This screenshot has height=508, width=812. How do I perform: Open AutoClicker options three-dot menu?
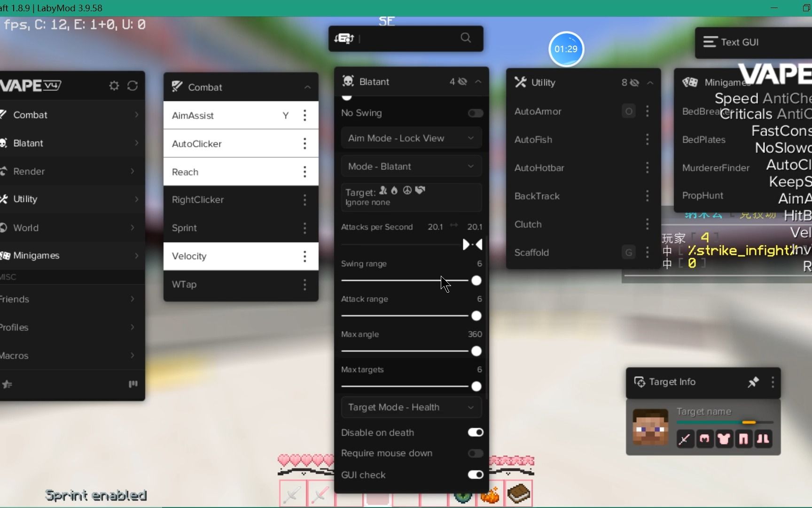tap(305, 143)
